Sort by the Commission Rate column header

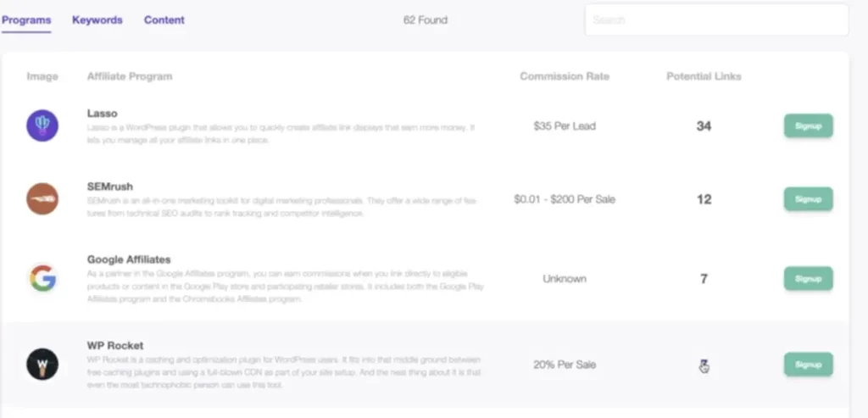click(x=565, y=76)
